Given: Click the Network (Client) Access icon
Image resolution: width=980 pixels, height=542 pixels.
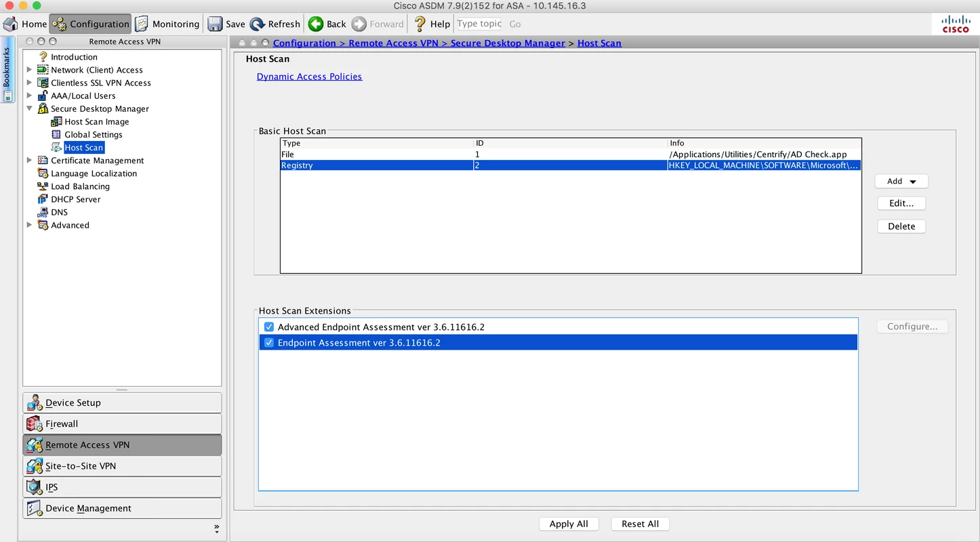Looking at the screenshot, I should [43, 70].
